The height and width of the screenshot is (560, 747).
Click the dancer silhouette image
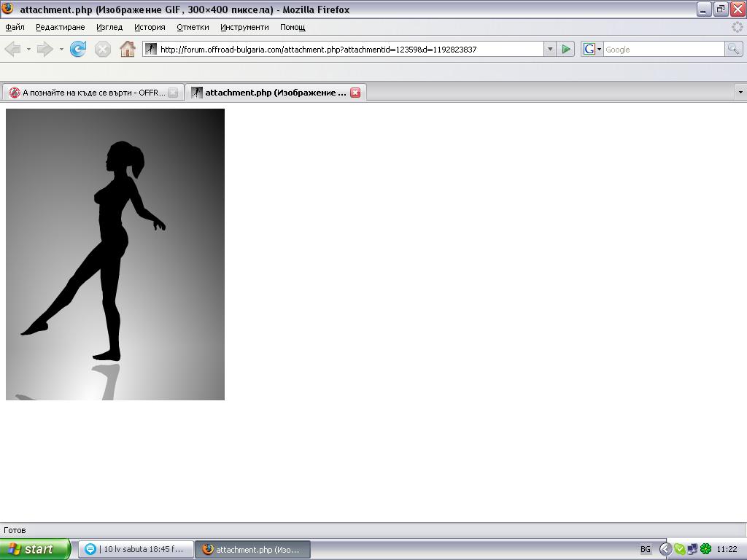115,254
